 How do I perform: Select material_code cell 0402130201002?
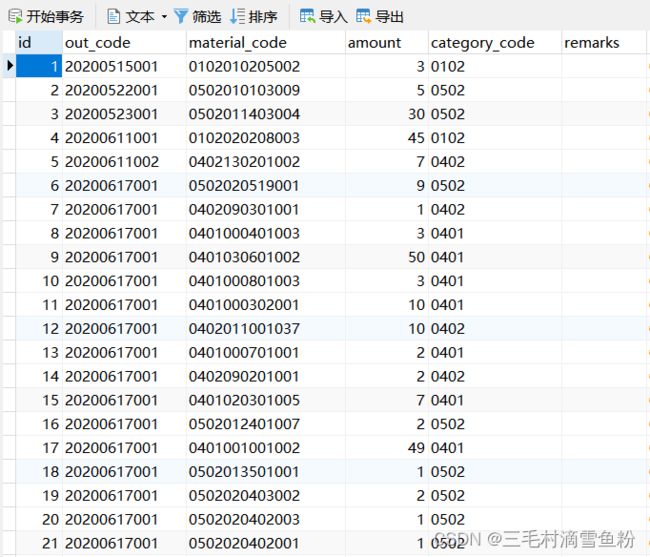click(x=266, y=161)
